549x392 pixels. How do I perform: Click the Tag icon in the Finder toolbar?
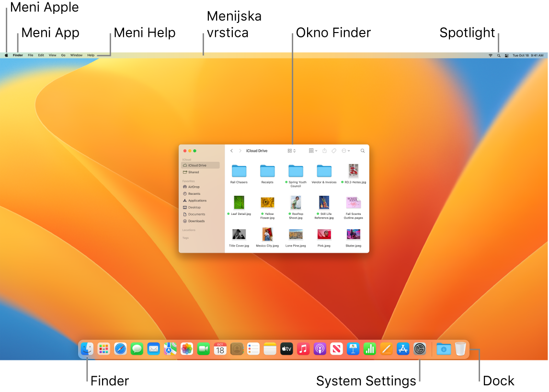(x=334, y=151)
